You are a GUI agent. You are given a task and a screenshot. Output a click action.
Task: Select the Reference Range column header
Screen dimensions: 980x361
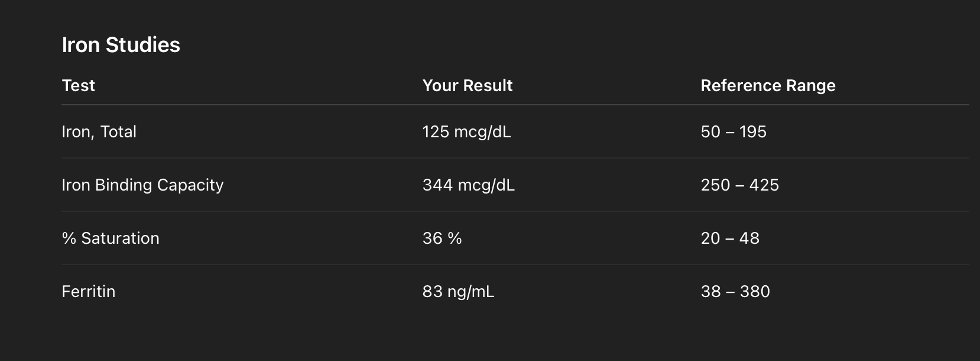pyautogui.click(x=768, y=86)
